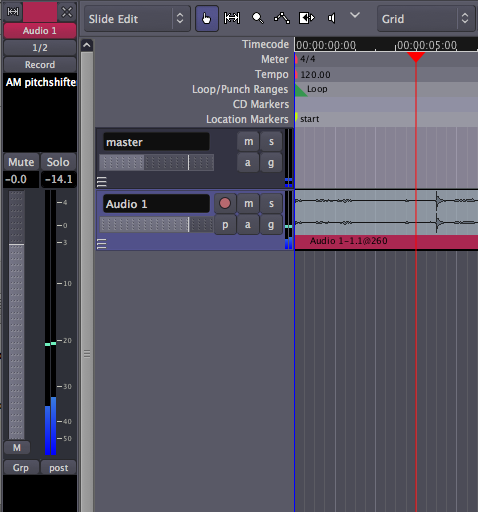Click the Audio 1 waveform region
This screenshot has height=512, width=478.
387,212
